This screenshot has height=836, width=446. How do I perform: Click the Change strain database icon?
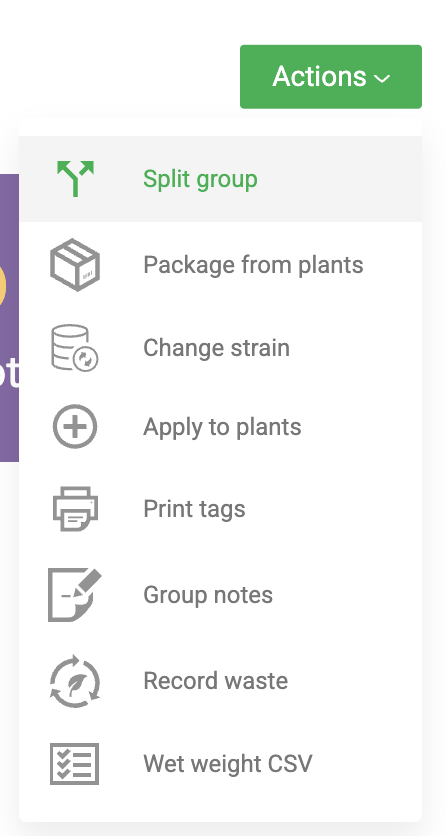(75, 348)
